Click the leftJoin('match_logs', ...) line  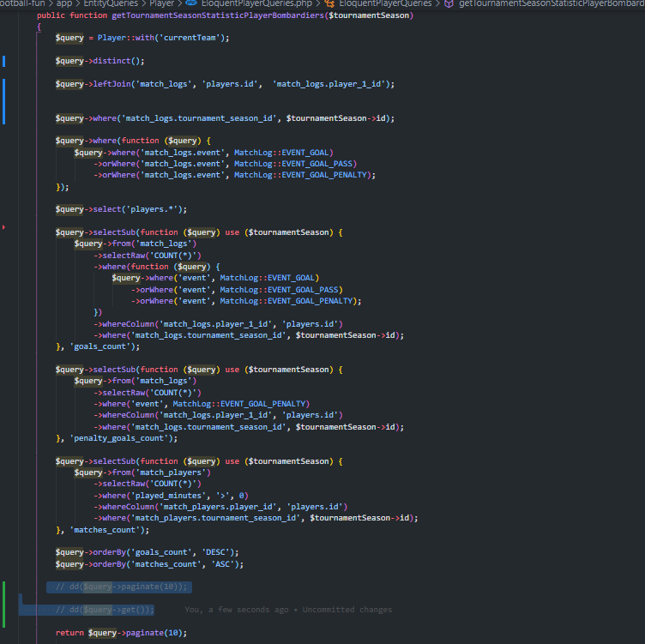(x=225, y=84)
